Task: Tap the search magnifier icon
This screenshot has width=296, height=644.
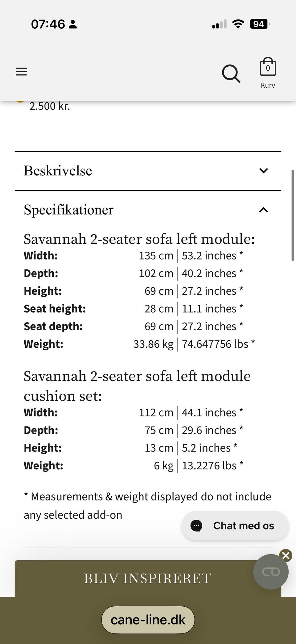Action: pyautogui.click(x=231, y=73)
